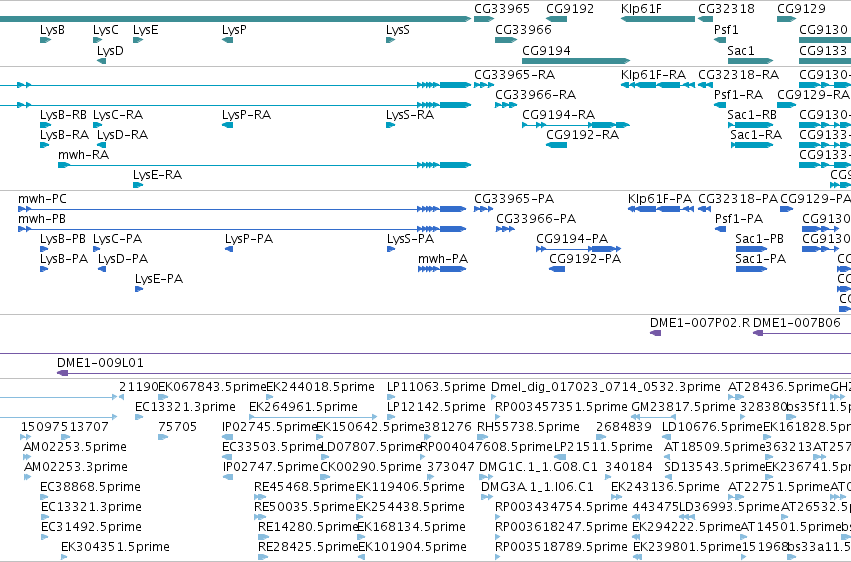This screenshot has width=851, height=562.
Task: Select the DME1-007P02.R clone arrow
Action: point(656,333)
